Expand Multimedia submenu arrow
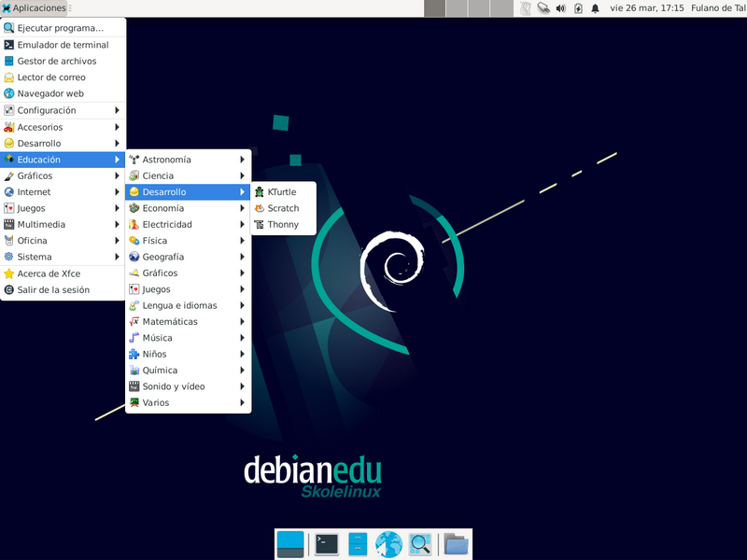Screen dimensions: 747x560 [117, 224]
